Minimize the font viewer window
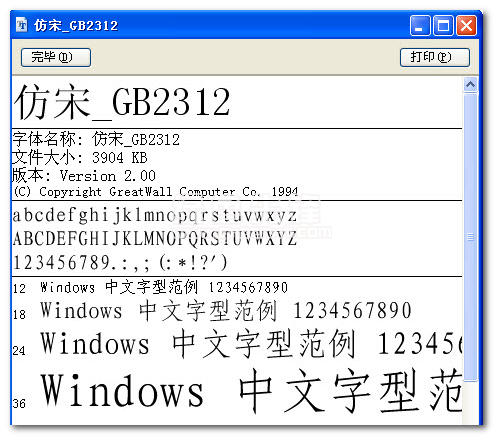Image resolution: width=494 pixels, height=436 pixels. point(420,25)
